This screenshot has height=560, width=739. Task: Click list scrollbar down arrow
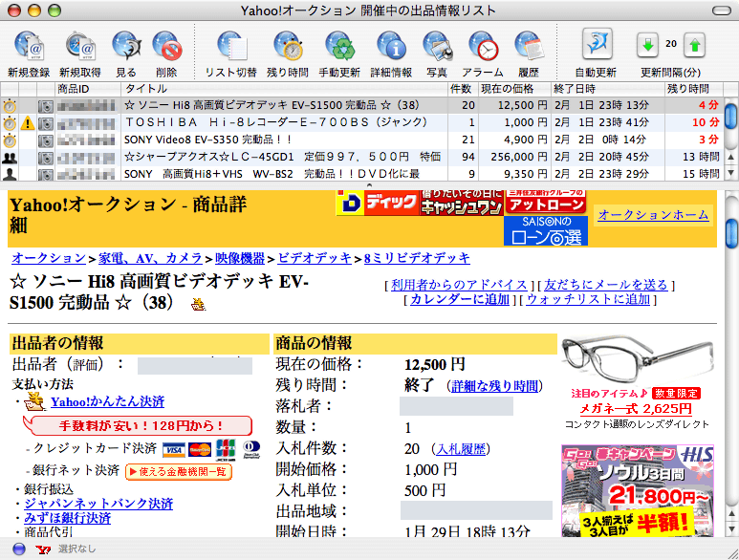pos(730,173)
